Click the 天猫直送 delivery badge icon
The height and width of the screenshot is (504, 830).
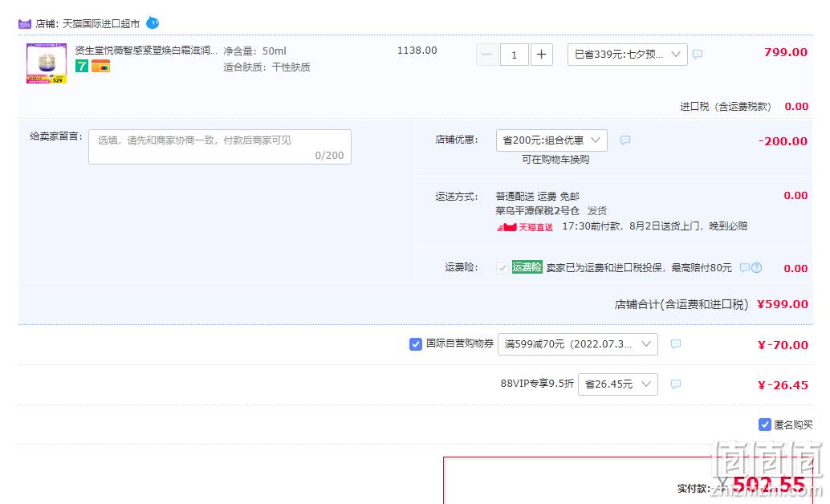pos(525,227)
